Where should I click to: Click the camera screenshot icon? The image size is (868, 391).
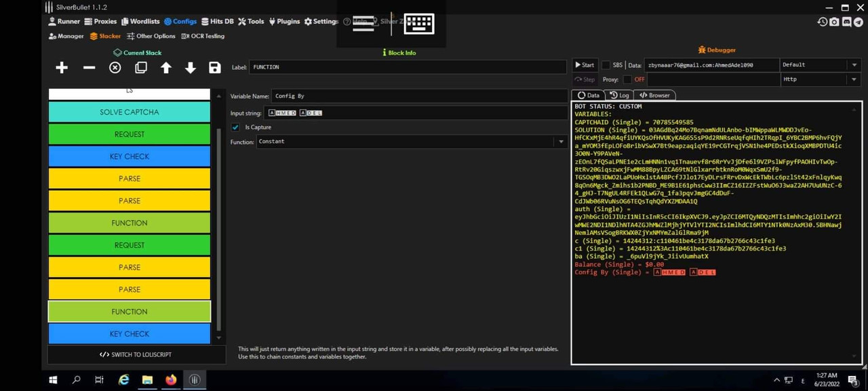coord(834,22)
